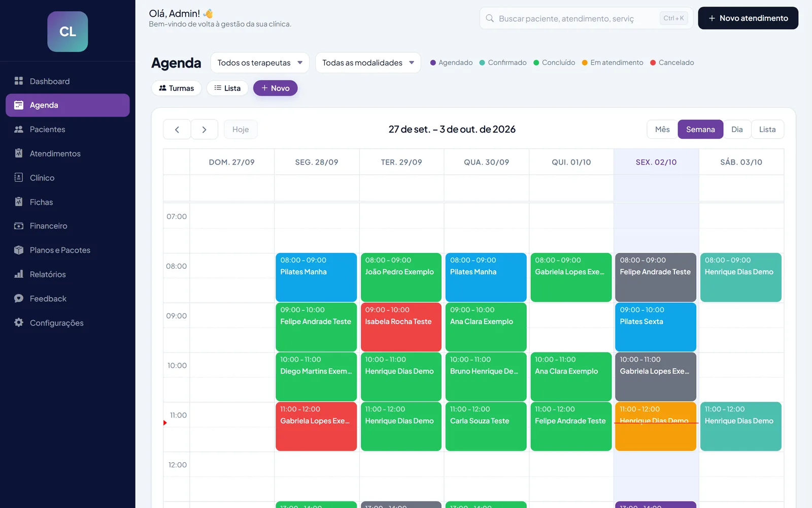The width and height of the screenshot is (812, 508).
Task: Click the Dashboard grid icon in sidebar
Action: pyautogui.click(x=19, y=81)
